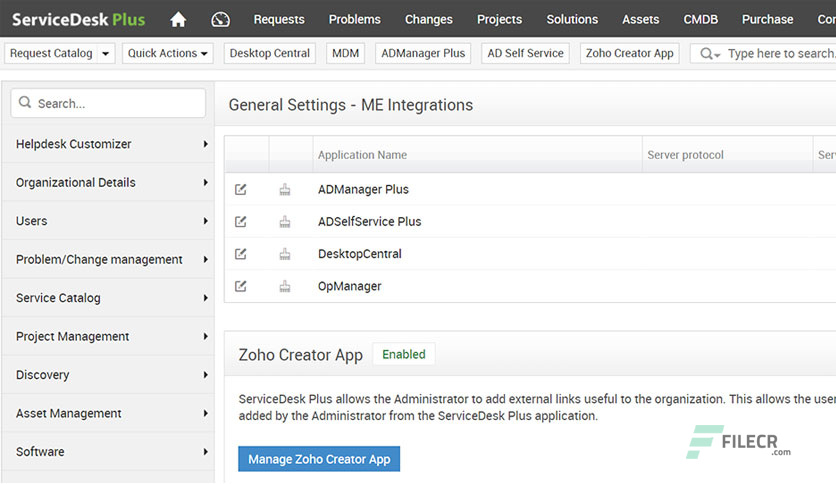Expand the Users settings section
836x484 pixels.
point(108,221)
